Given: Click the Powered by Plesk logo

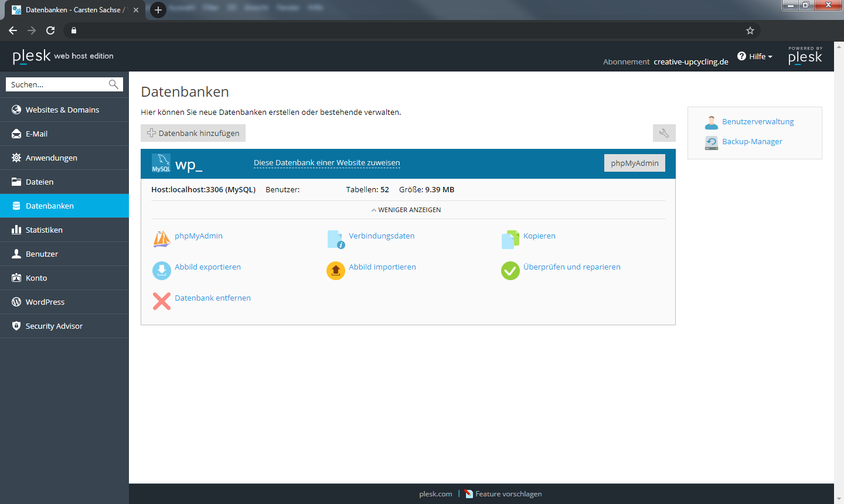Looking at the screenshot, I should (x=805, y=56).
